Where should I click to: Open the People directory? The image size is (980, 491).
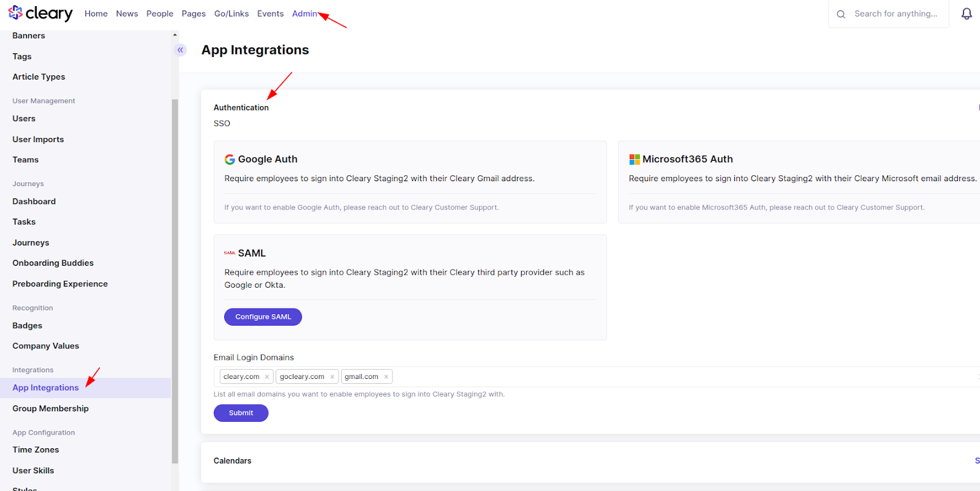160,13
